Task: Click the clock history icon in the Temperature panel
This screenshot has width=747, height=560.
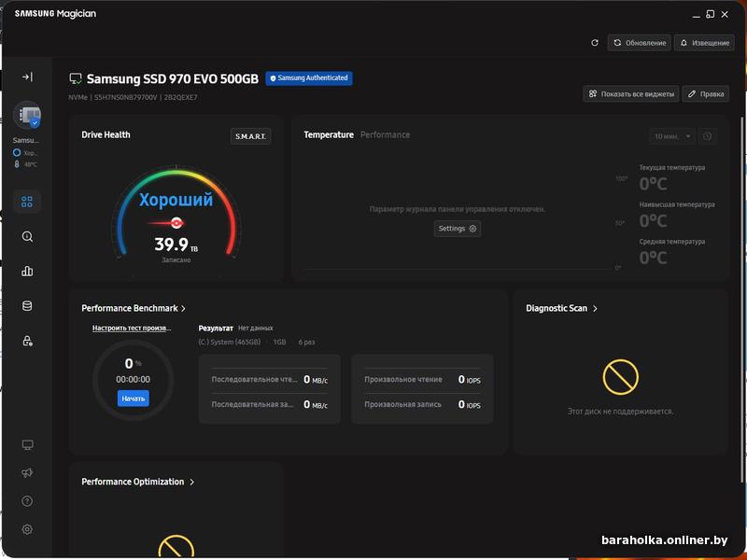Action: click(x=708, y=136)
